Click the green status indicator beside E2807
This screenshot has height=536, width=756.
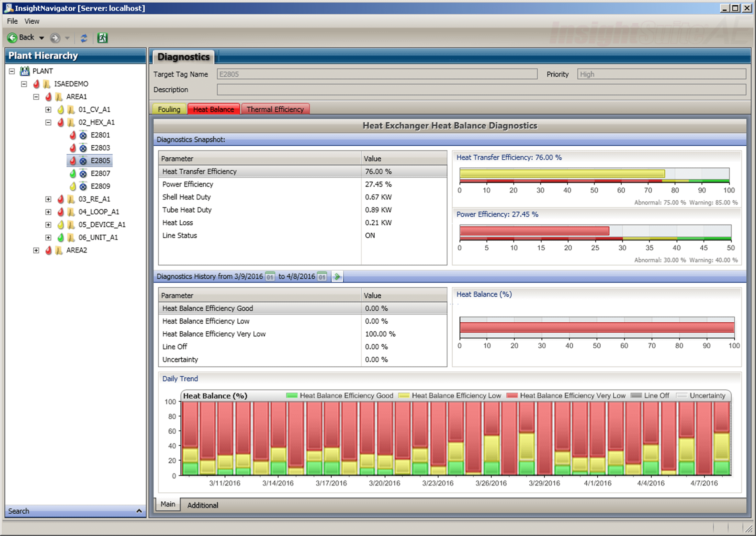(x=73, y=173)
